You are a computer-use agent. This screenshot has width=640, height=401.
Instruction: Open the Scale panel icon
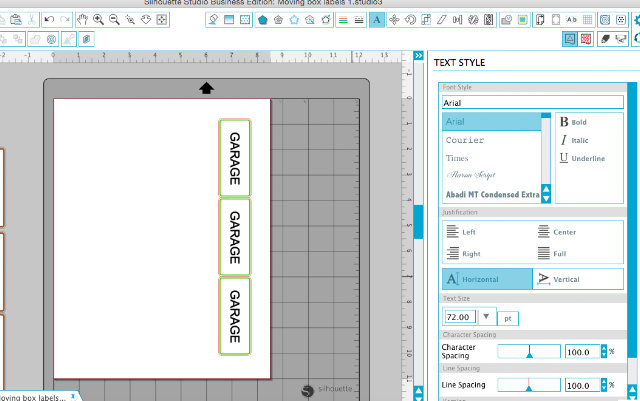click(426, 20)
